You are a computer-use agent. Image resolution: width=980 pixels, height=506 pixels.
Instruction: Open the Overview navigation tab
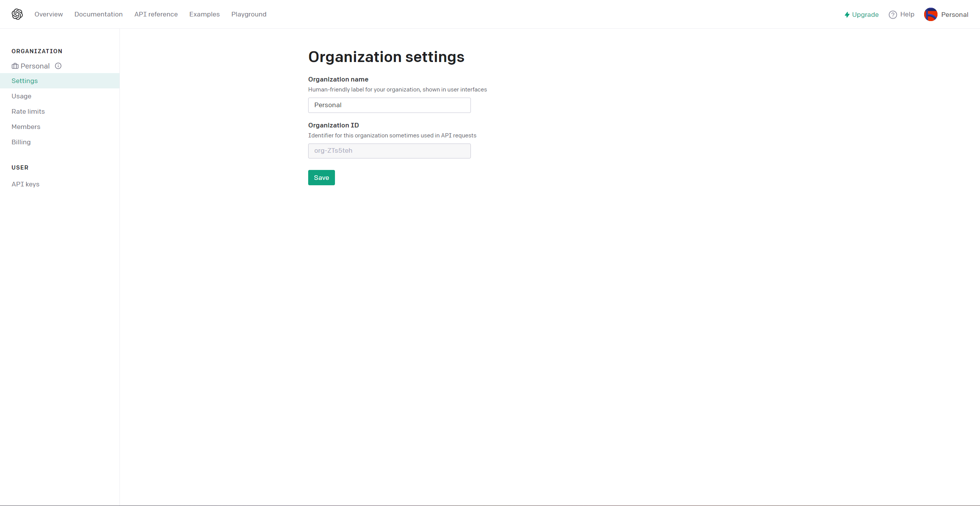tap(49, 13)
